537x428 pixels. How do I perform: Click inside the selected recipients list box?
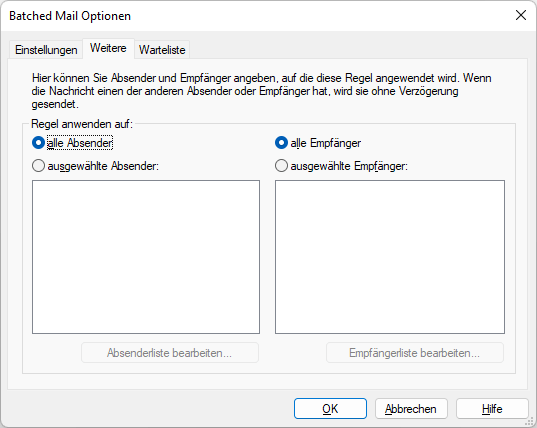(x=390, y=257)
